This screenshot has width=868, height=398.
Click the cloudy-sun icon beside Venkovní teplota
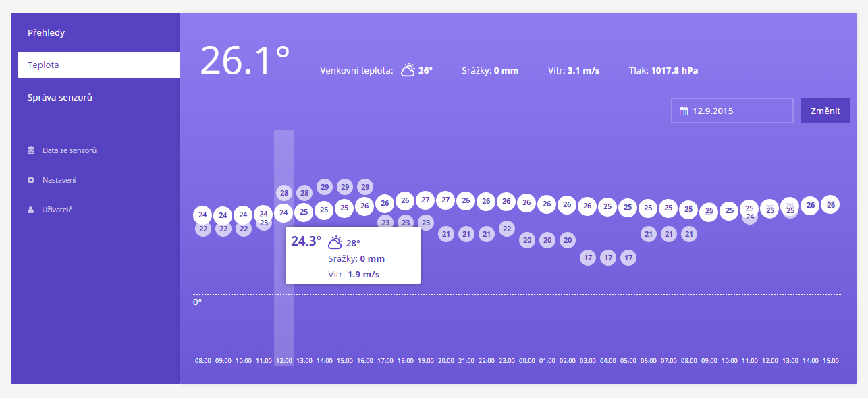click(408, 70)
